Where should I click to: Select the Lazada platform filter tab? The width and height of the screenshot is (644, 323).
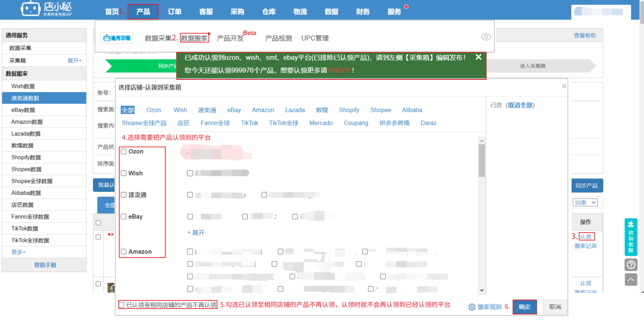[x=295, y=110]
